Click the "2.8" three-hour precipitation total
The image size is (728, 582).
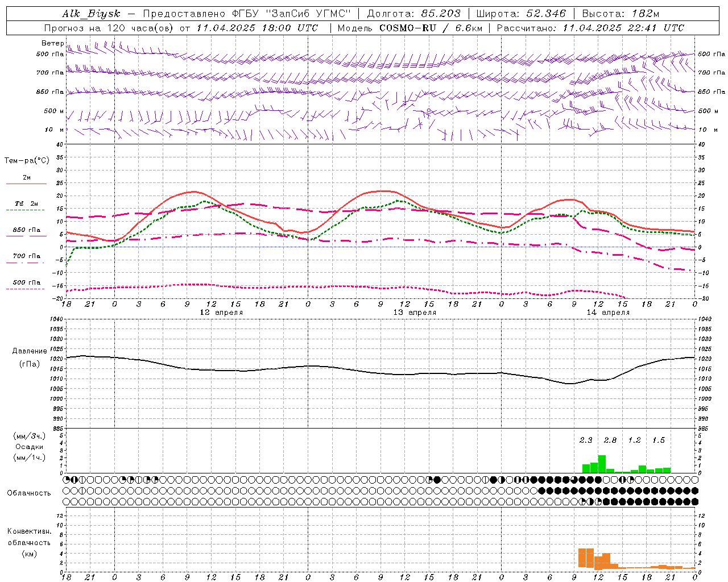point(610,440)
